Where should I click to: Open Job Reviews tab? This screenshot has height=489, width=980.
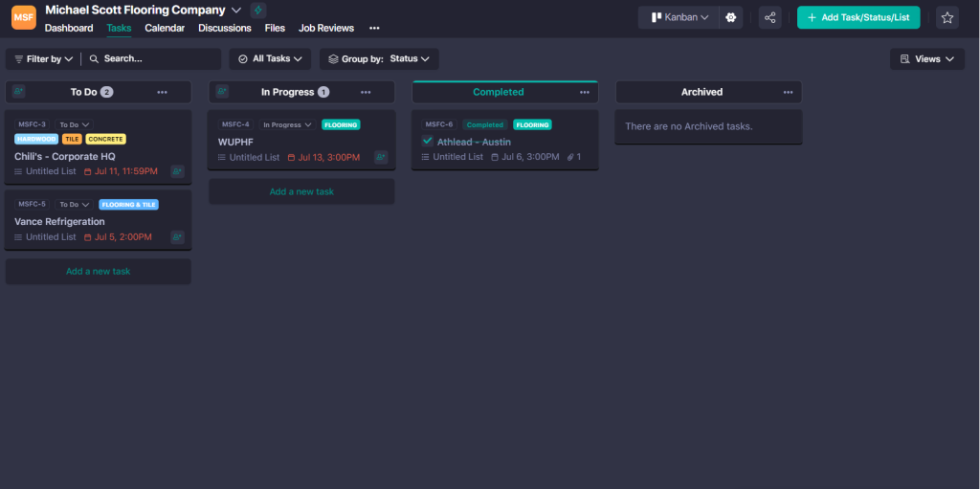[x=326, y=28]
